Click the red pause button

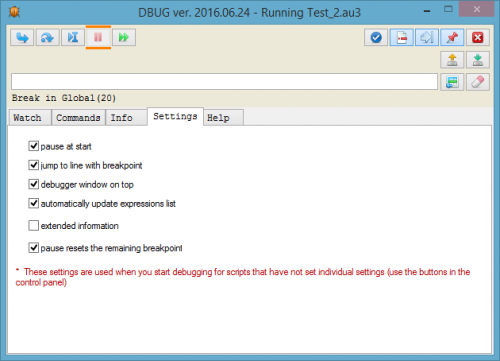pyautogui.click(x=98, y=37)
